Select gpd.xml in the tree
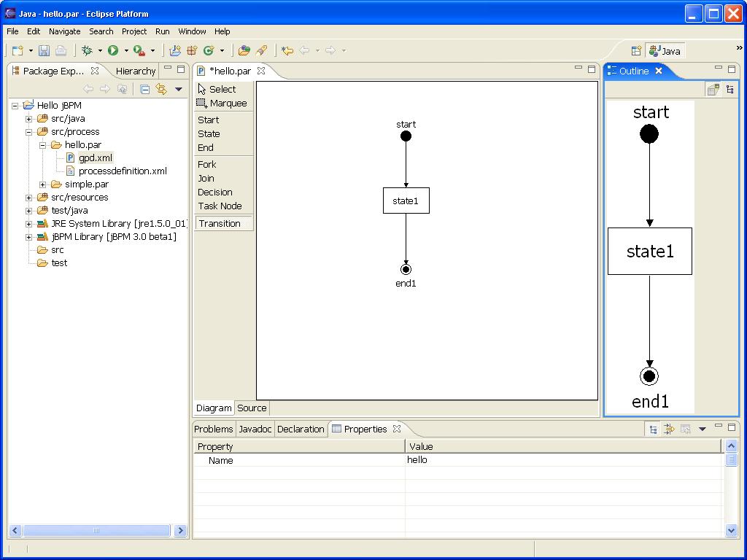Viewport: 747px width, 560px height. click(96, 157)
